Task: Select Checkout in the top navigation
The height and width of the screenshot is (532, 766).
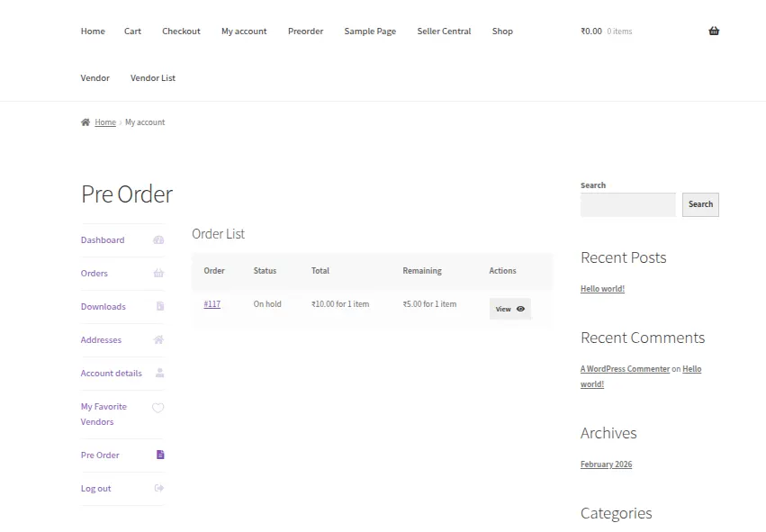Action: [181, 32]
